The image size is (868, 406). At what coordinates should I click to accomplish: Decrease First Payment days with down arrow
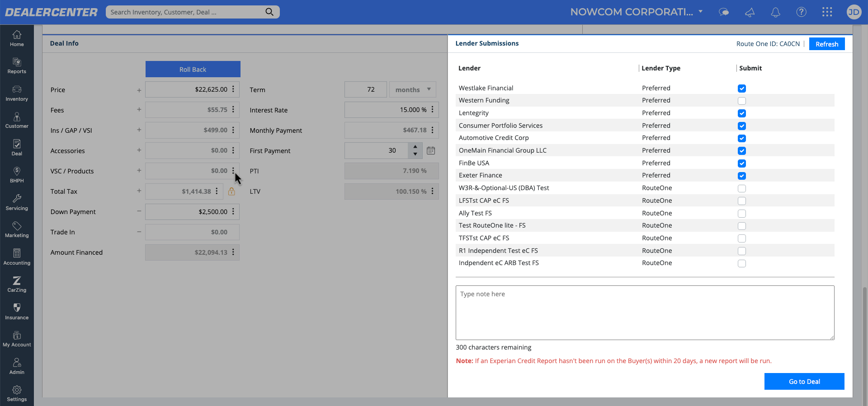point(415,154)
